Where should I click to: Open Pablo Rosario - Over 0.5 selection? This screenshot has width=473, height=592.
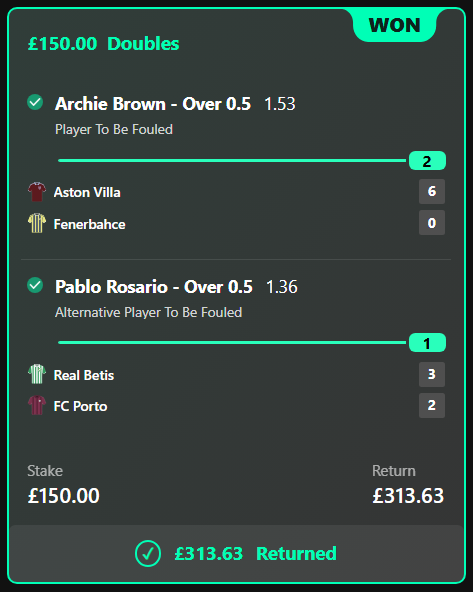[154, 287]
